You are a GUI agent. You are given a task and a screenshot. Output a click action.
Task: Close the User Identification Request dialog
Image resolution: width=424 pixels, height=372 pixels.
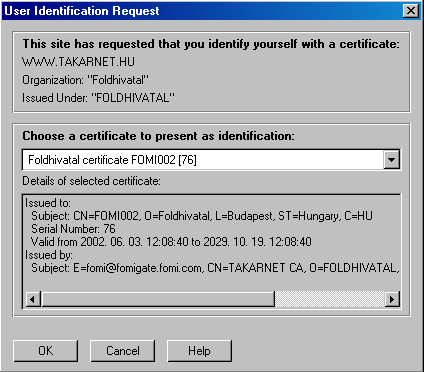click(x=411, y=11)
